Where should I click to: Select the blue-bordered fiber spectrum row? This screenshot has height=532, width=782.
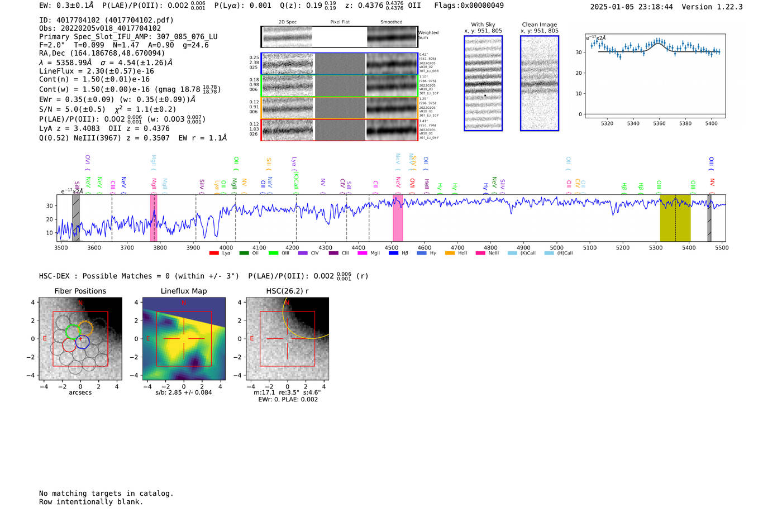(x=339, y=64)
